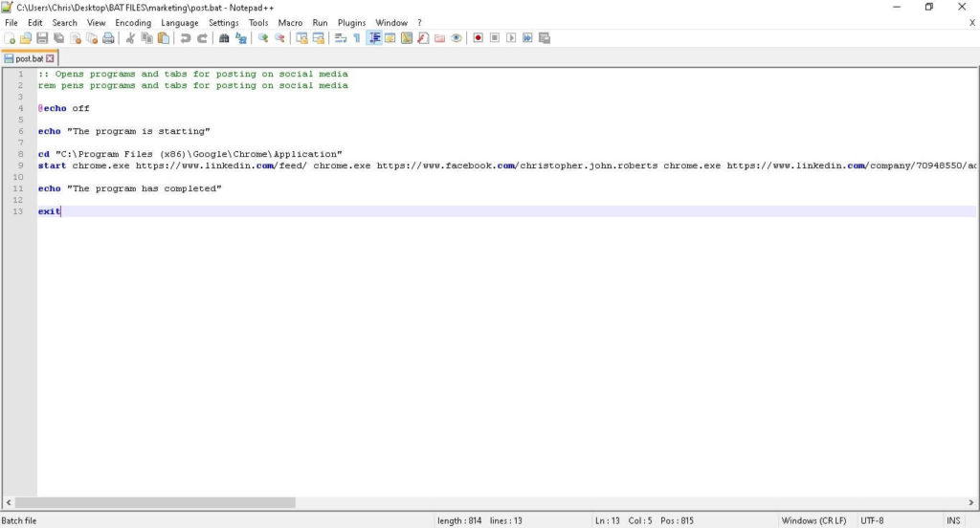The height and width of the screenshot is (528, 980).
Task: Click the Close document toolbar icon
Action: coord(76,38)
